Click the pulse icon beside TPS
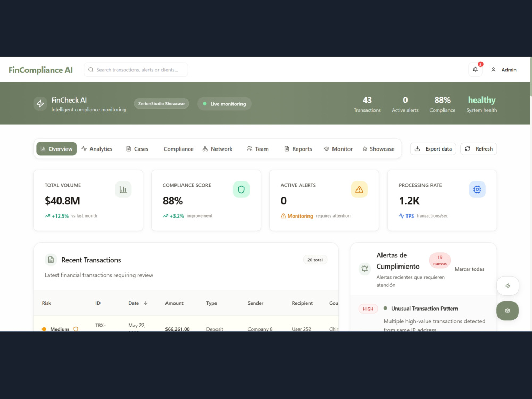 point(401,216)
